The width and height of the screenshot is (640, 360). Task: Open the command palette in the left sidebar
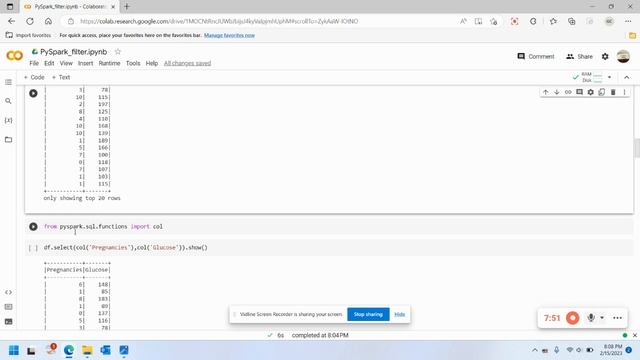(x=8, y=307)
